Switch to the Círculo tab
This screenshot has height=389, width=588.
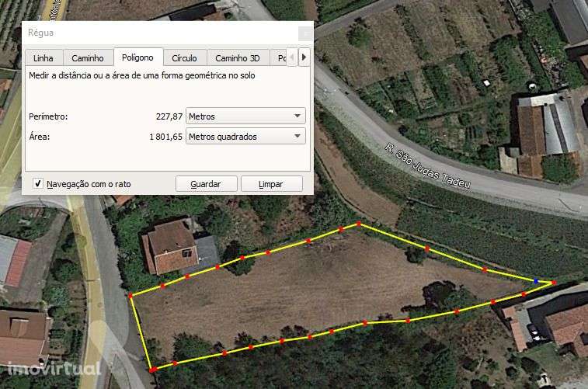185,58
